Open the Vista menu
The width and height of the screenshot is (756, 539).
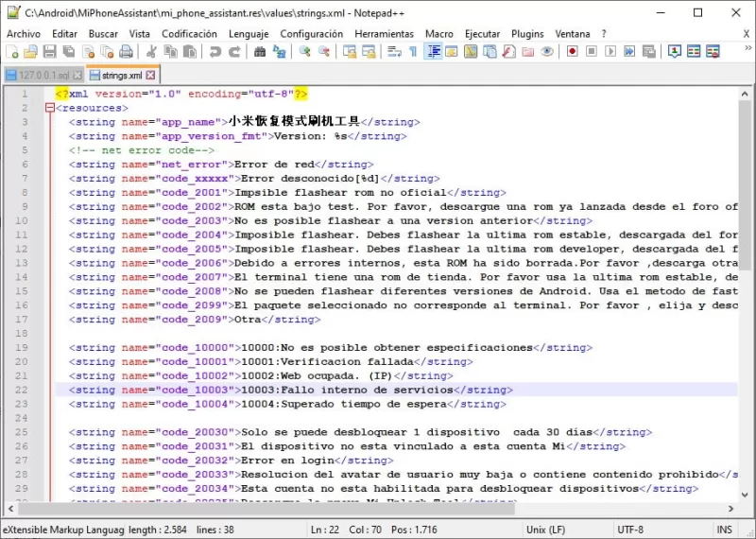(139, 34)
